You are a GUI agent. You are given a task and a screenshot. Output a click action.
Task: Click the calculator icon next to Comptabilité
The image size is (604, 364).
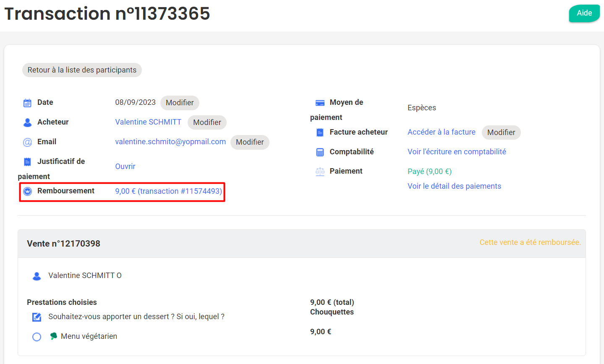click(x=320, y=152)
